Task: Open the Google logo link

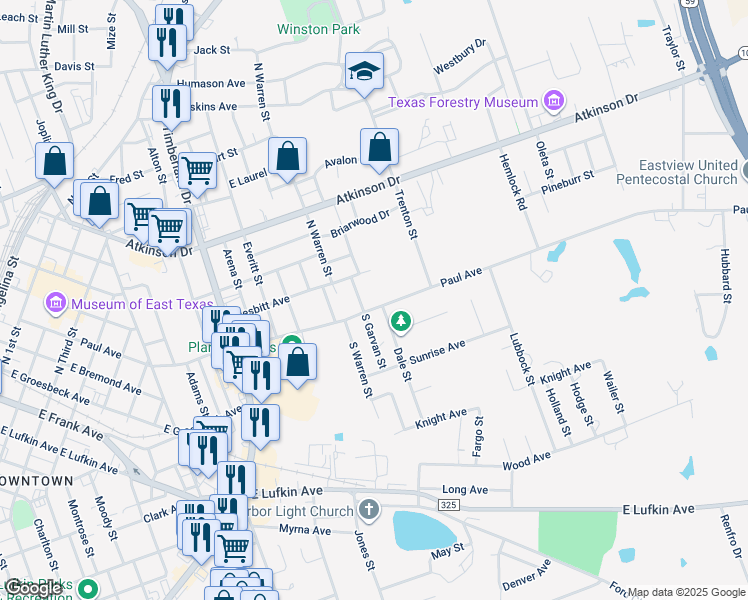Action: click(33, 588)
